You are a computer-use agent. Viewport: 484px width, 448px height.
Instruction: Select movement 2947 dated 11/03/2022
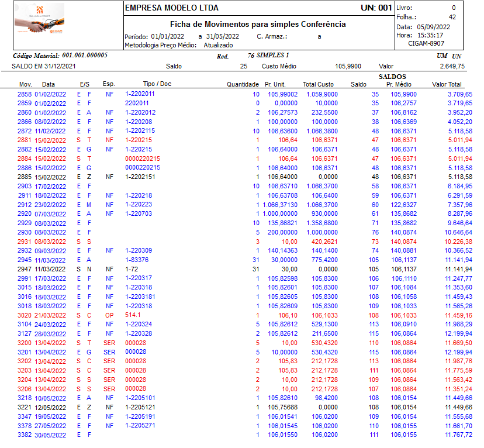tap(244, 269)
